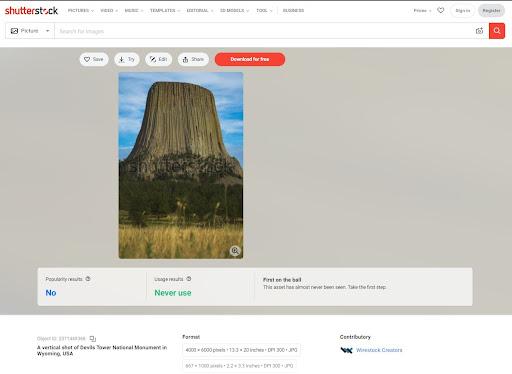
Task: Click the 'Never use' usage result text
Action: pos(173,293)
